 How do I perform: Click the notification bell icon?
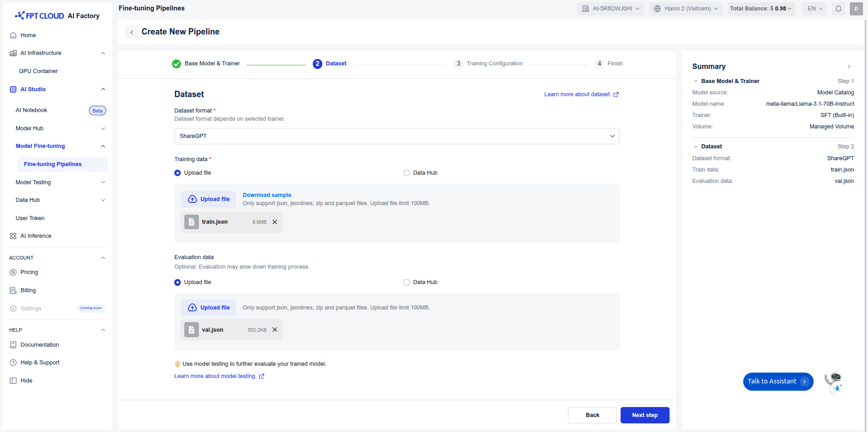click(838, 9)
